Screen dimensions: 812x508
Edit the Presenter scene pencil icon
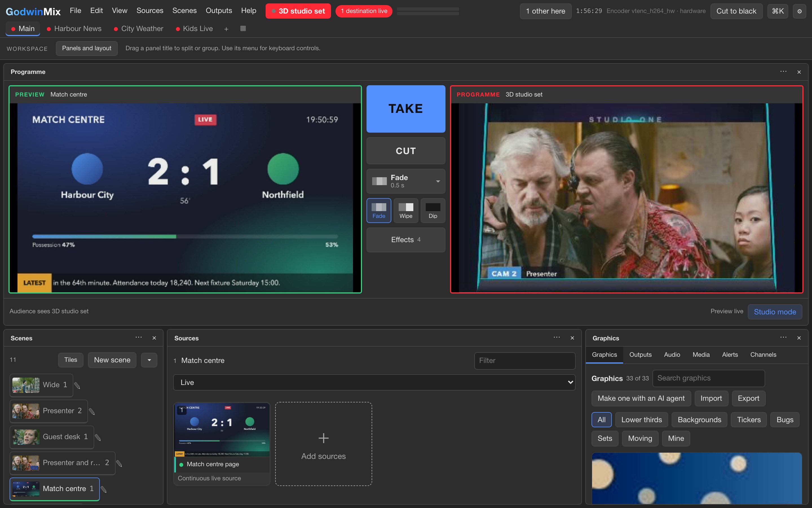pyautogui.click(x=92, y=411)
